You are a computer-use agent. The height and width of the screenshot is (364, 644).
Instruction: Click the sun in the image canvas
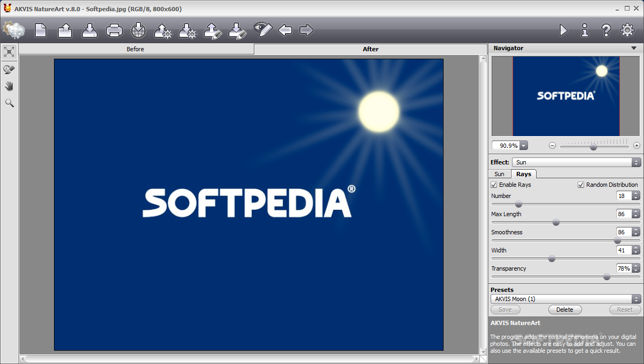click(378, 111)
